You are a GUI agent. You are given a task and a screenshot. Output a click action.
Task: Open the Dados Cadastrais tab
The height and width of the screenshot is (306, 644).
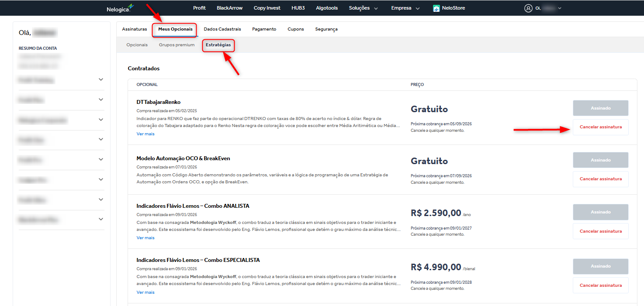[222, 29]
